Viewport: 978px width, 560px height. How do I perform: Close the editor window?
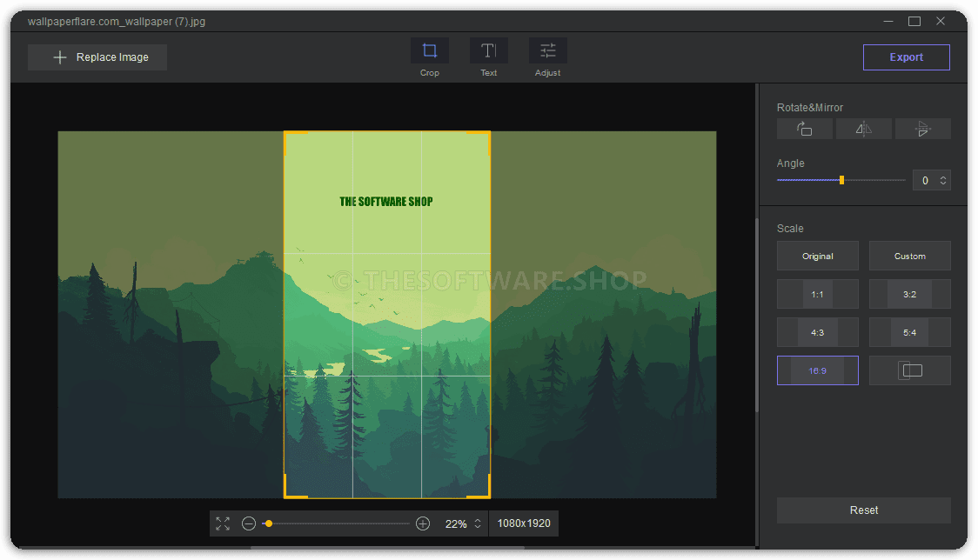941,21
